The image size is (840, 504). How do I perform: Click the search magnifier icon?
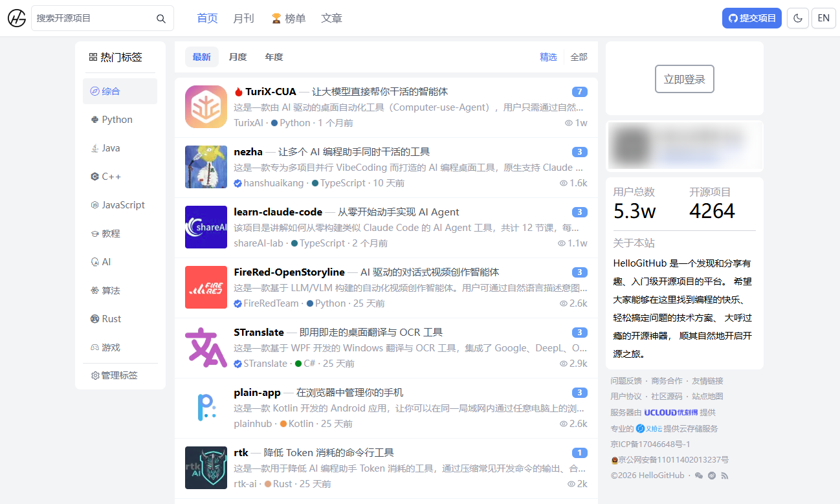tap(161, 19)
